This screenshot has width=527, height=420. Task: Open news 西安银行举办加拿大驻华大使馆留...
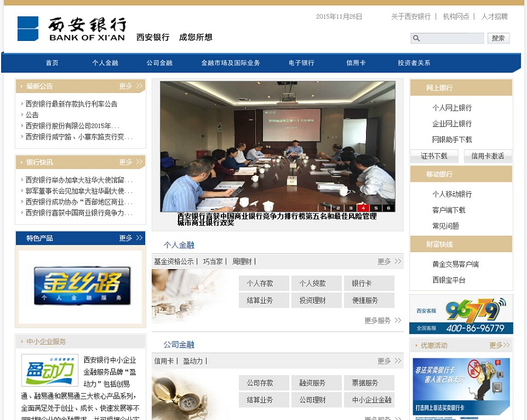tap(79, 180)
